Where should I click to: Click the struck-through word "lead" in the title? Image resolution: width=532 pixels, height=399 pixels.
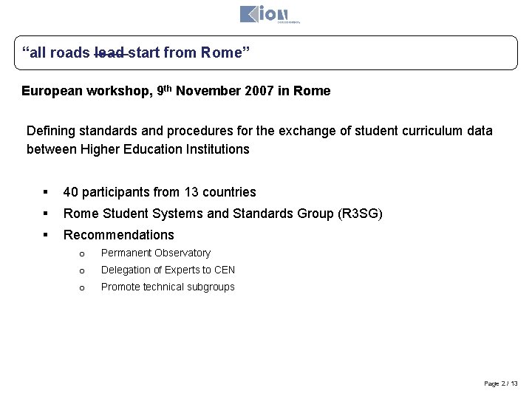111,52
